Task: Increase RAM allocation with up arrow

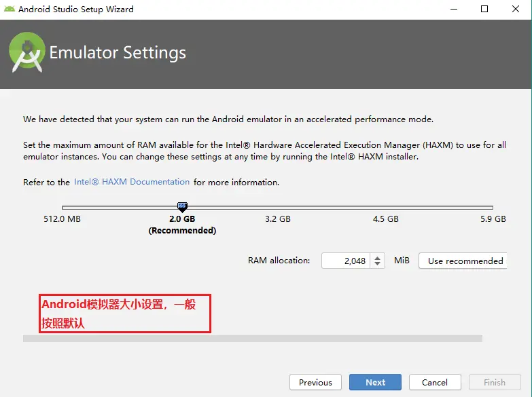Action: click(377, 257)
